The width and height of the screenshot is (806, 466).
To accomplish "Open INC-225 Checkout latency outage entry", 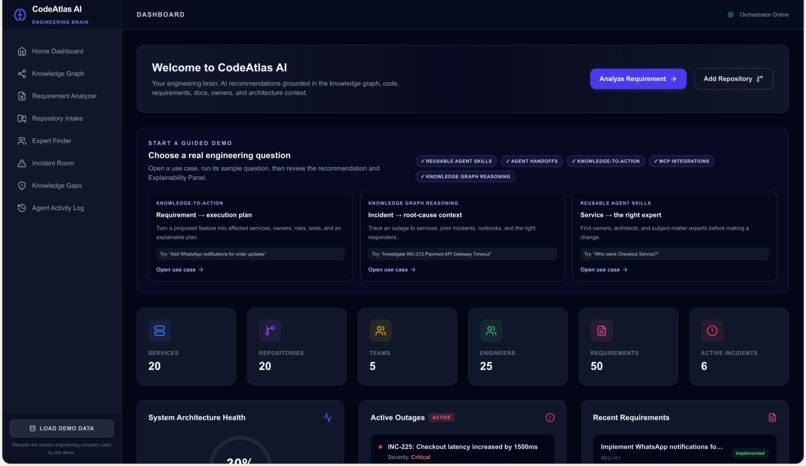I will point(462,450).
